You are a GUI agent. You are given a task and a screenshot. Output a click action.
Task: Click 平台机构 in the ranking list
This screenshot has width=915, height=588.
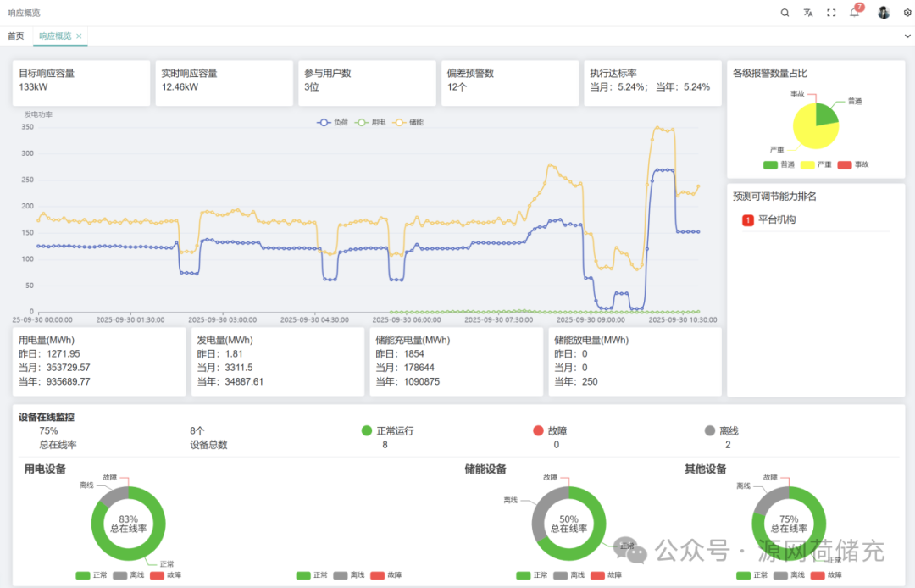tap(777, 220)
